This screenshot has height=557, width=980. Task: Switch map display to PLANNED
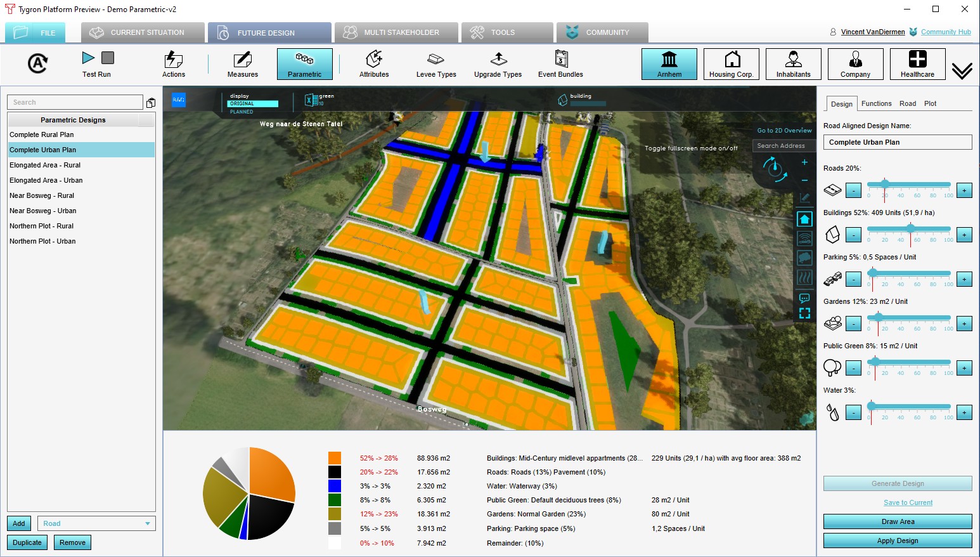coord(242,112)
